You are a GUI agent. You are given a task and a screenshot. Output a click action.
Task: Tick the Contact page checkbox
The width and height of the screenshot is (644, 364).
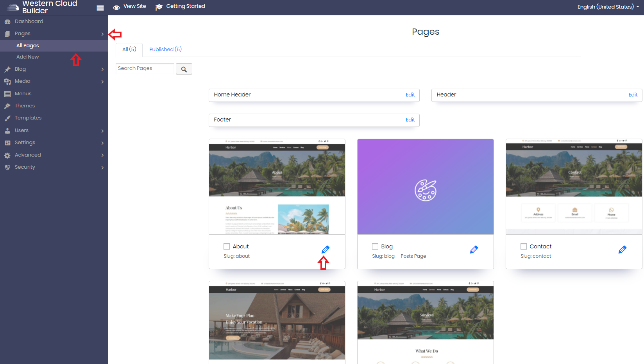(x=524, y=246)
